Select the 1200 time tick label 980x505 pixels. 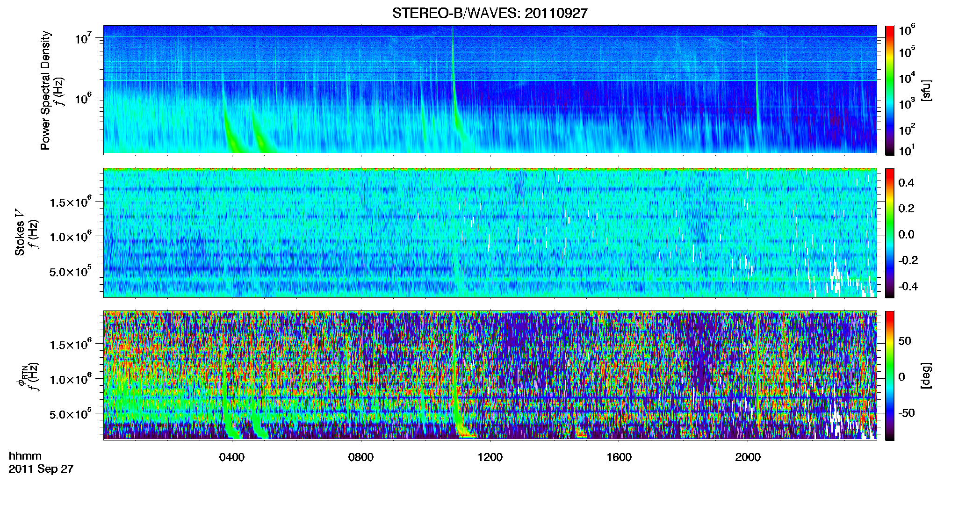point(490,457)
